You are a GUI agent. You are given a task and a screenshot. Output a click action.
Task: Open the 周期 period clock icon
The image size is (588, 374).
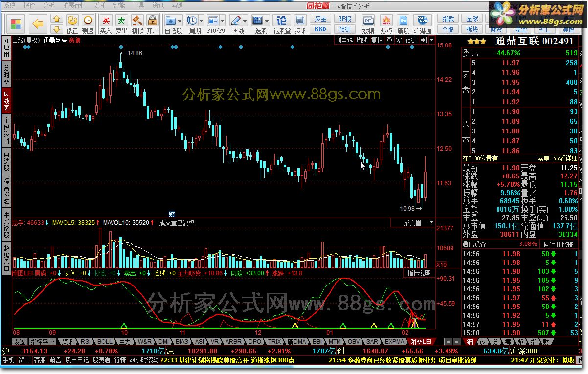[x=192, y=21]
